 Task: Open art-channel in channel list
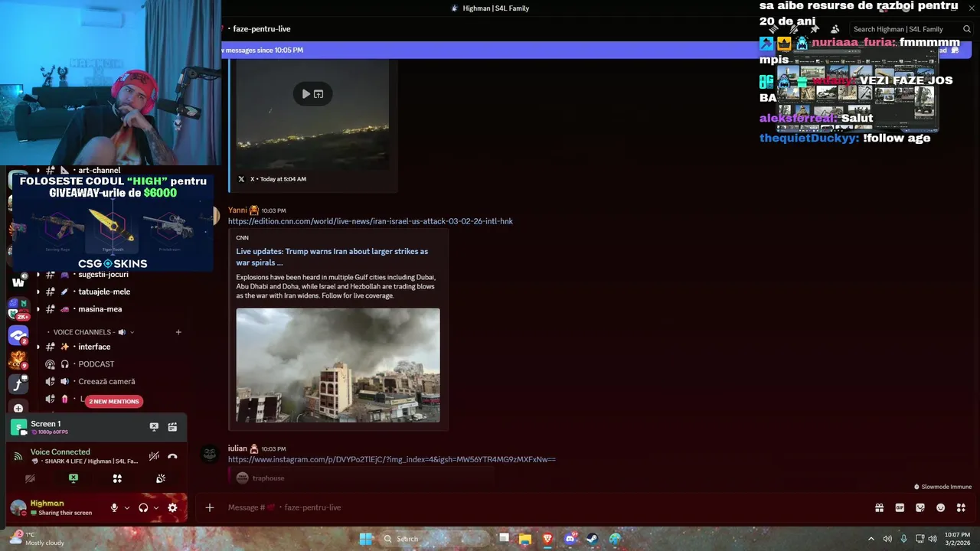coord(100,171)
